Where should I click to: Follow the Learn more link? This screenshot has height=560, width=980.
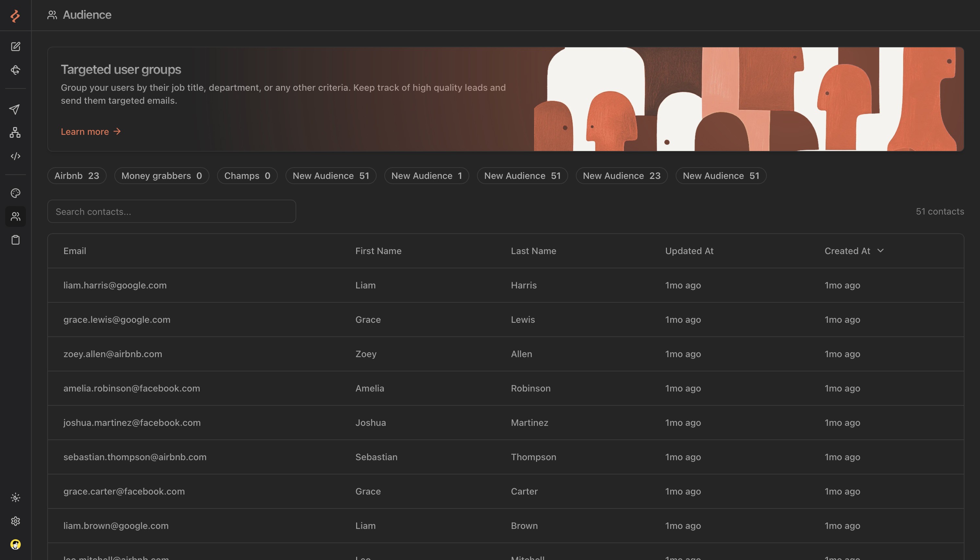(91, 132)
